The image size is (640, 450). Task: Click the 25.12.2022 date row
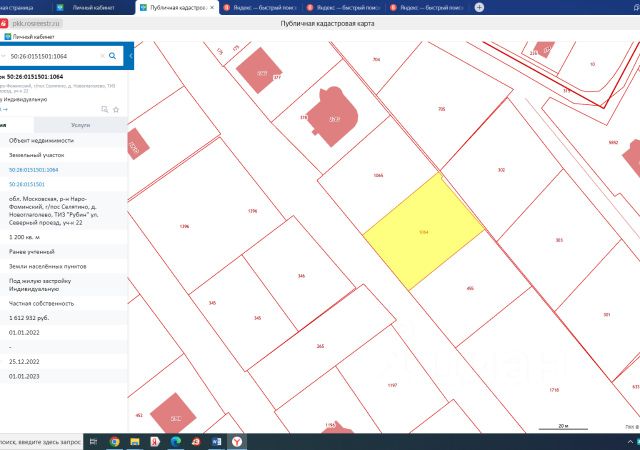(64, 361)
